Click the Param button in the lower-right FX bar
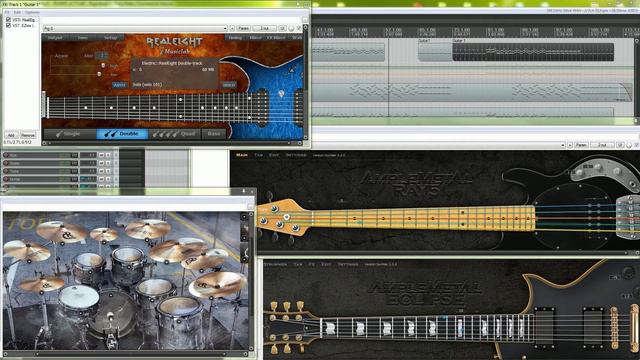This screenshot has width=640, height=360. [x=581, y=145]
